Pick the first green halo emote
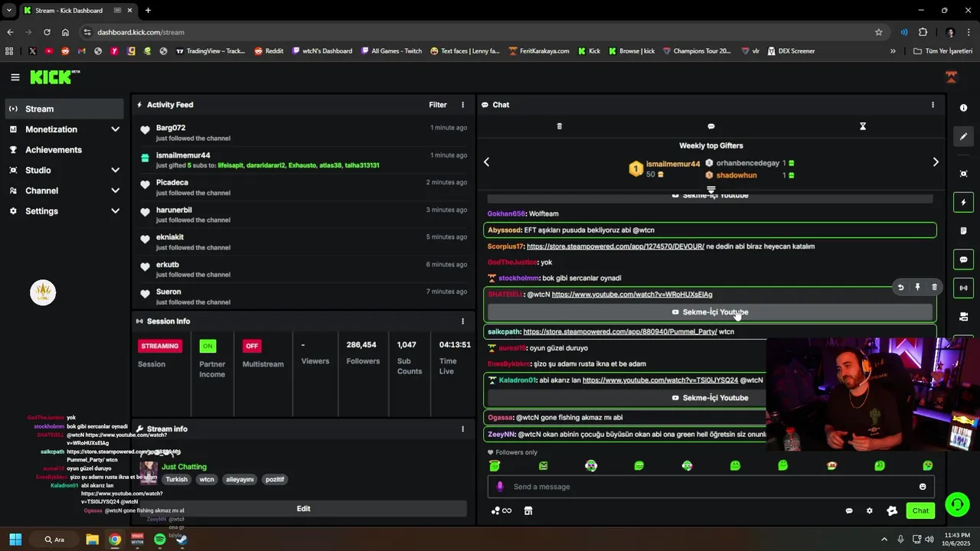980x551 pixels. pyautogui.click(x=495, y=465)
